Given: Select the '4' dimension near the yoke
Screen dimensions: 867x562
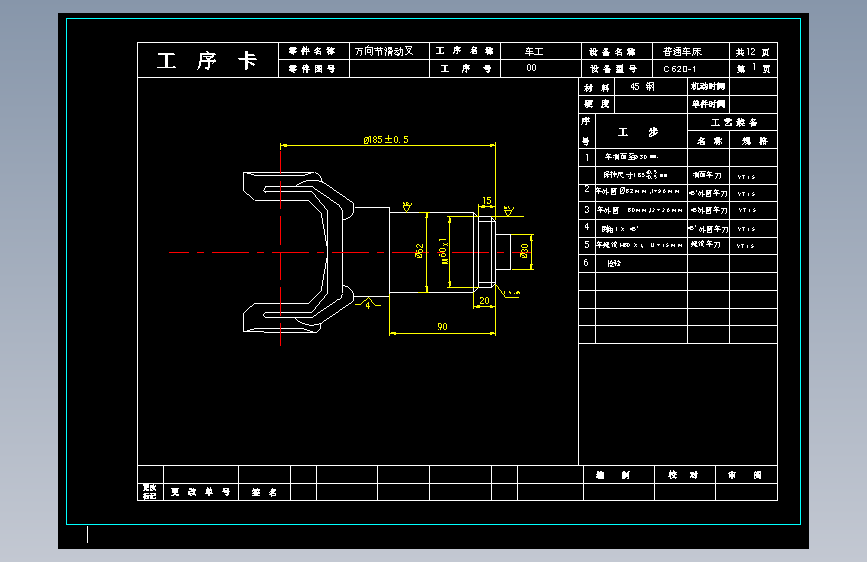Looking at the screenshot, I should pos(368,305).
